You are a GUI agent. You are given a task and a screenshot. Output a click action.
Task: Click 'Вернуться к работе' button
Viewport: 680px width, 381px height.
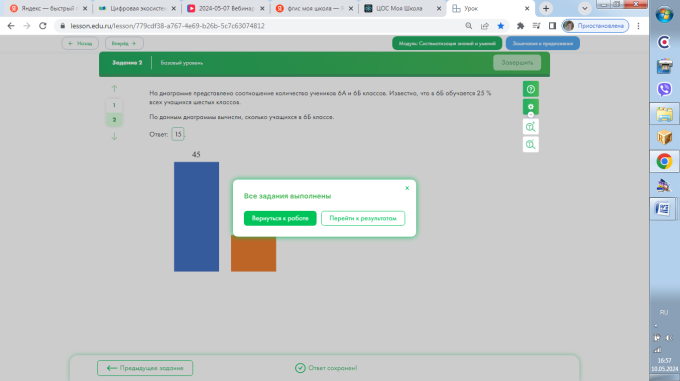(x=280, y=218)
